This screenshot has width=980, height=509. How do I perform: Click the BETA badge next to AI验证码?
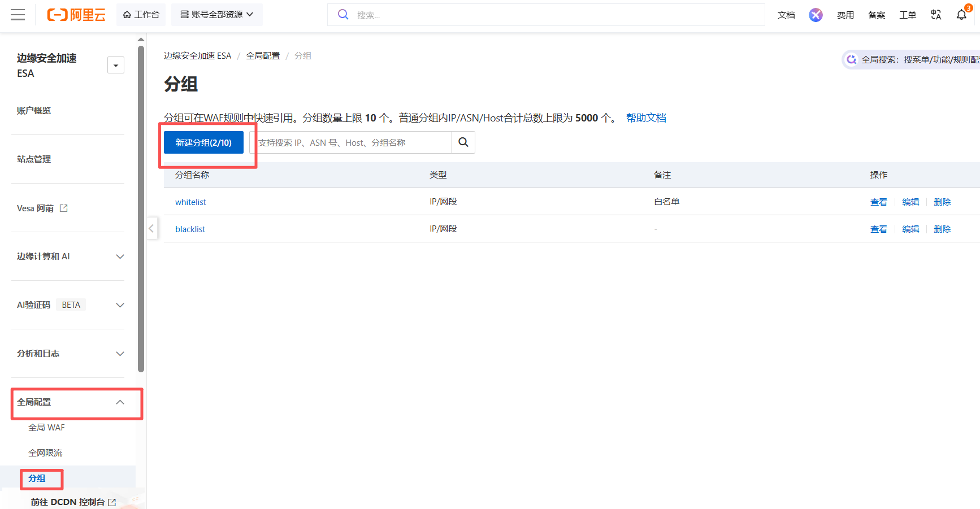coord(71,305)
